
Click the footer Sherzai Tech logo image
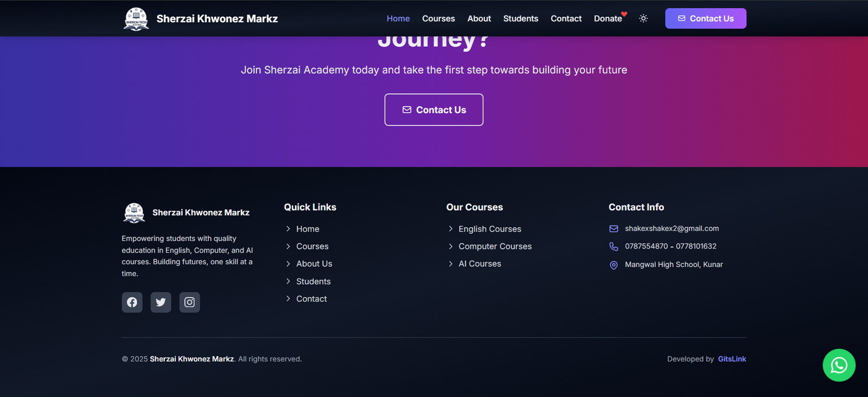point(134,213)
